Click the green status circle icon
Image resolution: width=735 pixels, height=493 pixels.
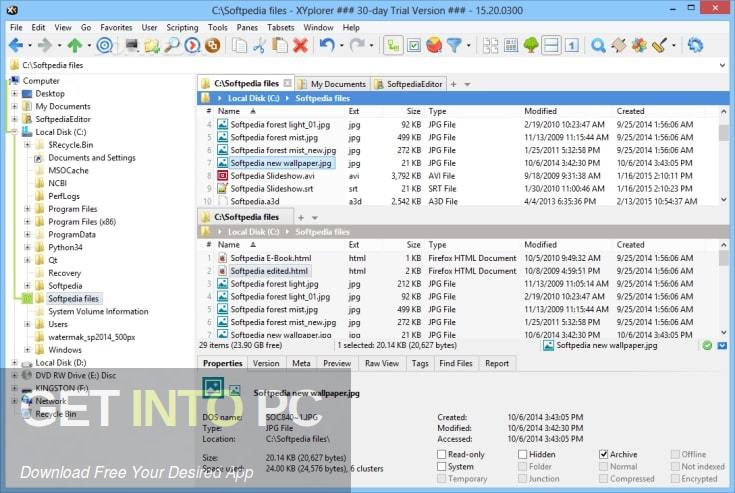[x=707, y=346]
